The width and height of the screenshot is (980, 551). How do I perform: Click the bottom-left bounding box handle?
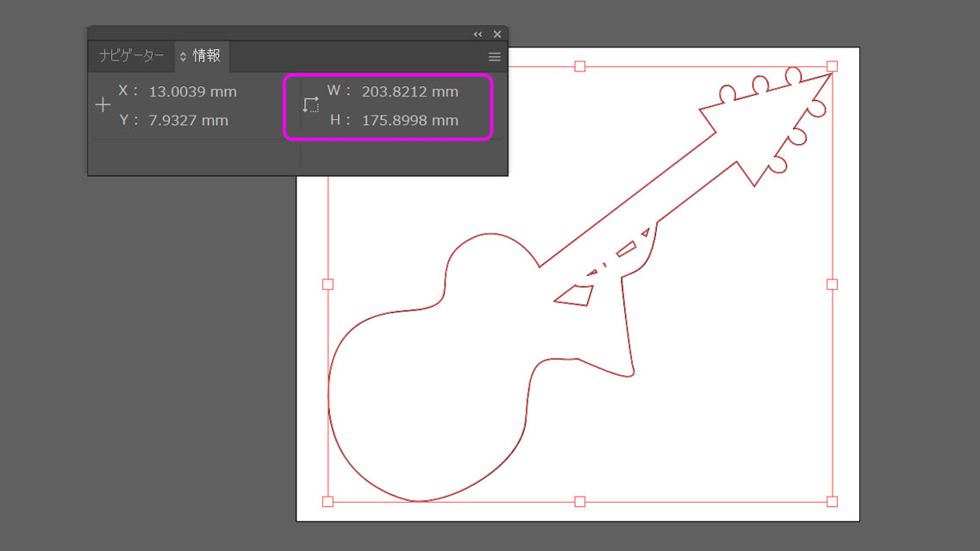coord(328,501)
